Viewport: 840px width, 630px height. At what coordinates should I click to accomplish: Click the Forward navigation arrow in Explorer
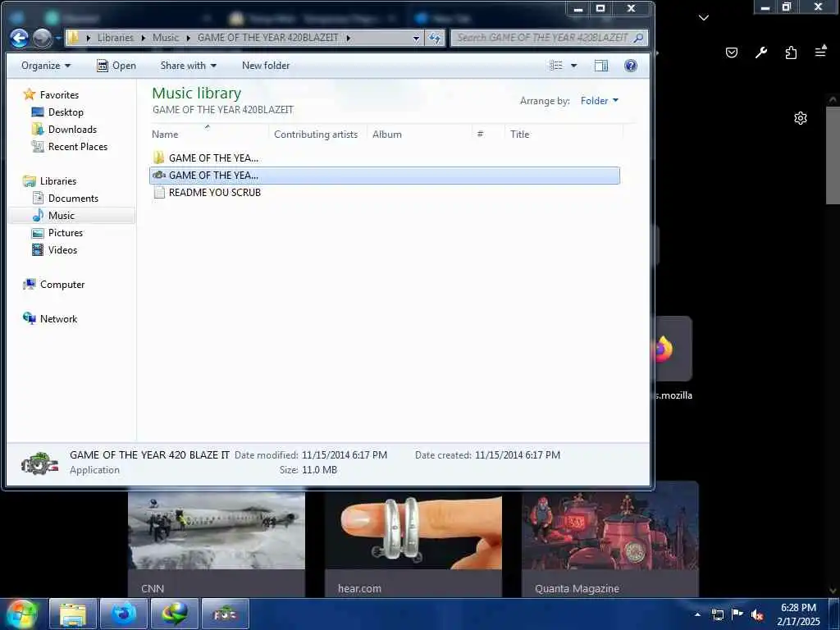click(43, 38)
